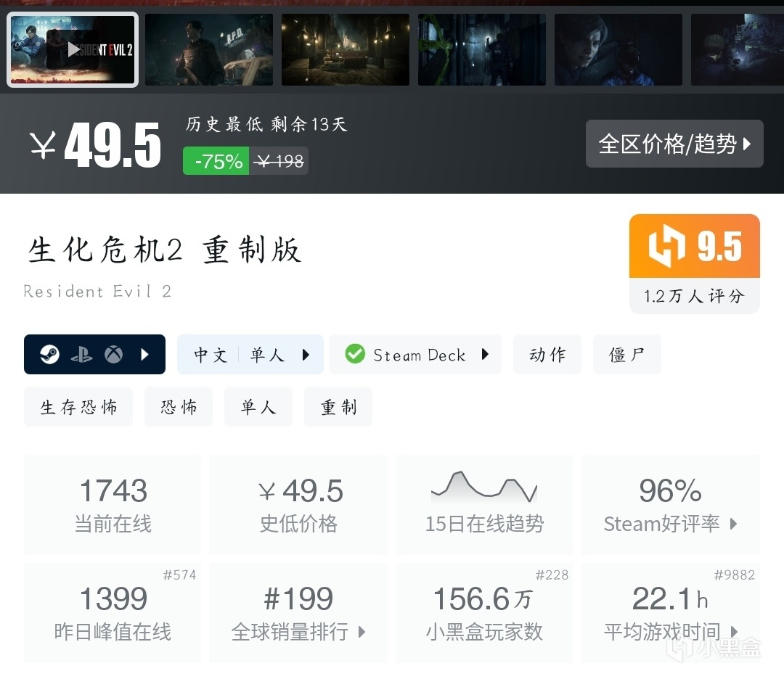Click the 156.6万 小黑盒玩家数 card
The width and height of the screenshot is (784, 679).
(x=484, y=613)
